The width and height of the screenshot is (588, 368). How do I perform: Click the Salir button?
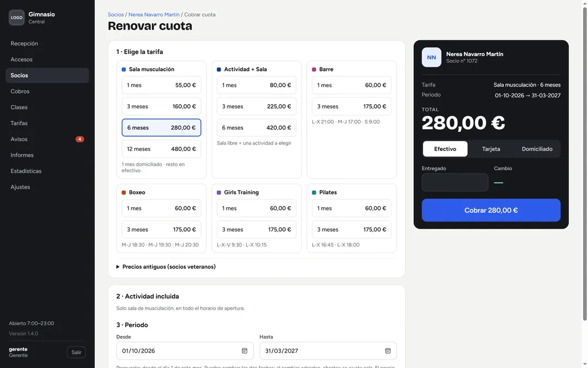coord(77,352)
